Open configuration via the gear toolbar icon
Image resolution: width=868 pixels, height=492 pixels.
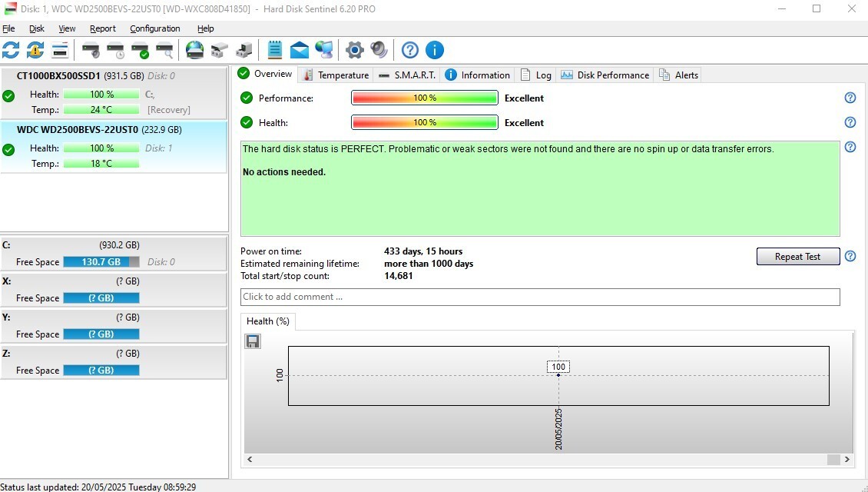coord(354,51)
